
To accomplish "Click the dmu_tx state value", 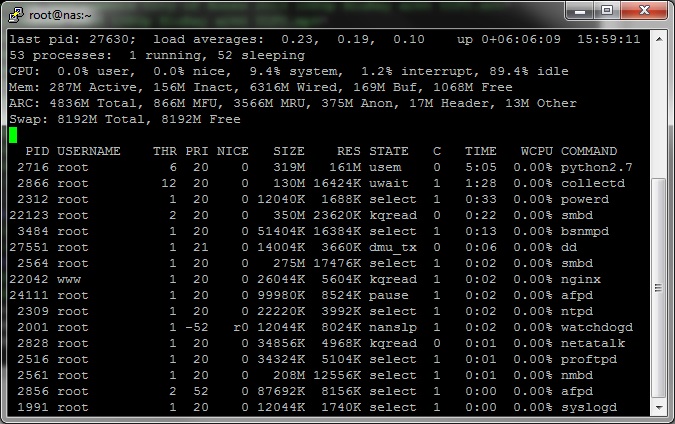I will [393, 247].
